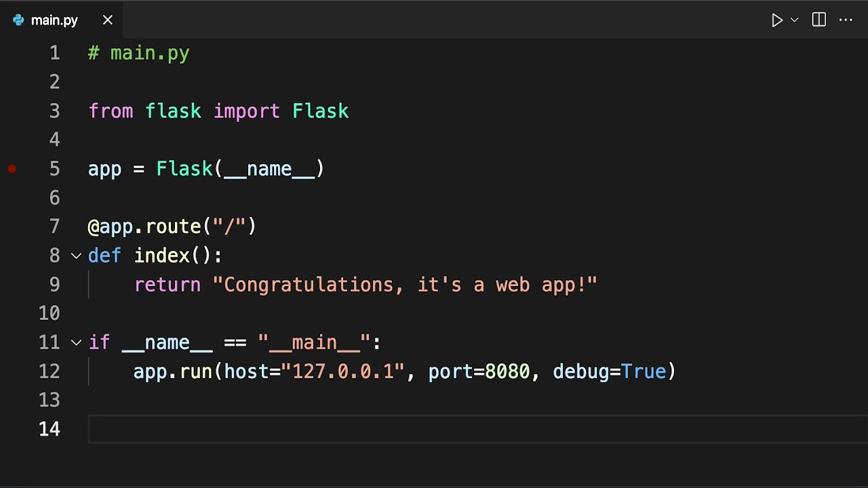Click the return keyword on line 9
This screenshot has width=868, height=488.
click(167, 285)
